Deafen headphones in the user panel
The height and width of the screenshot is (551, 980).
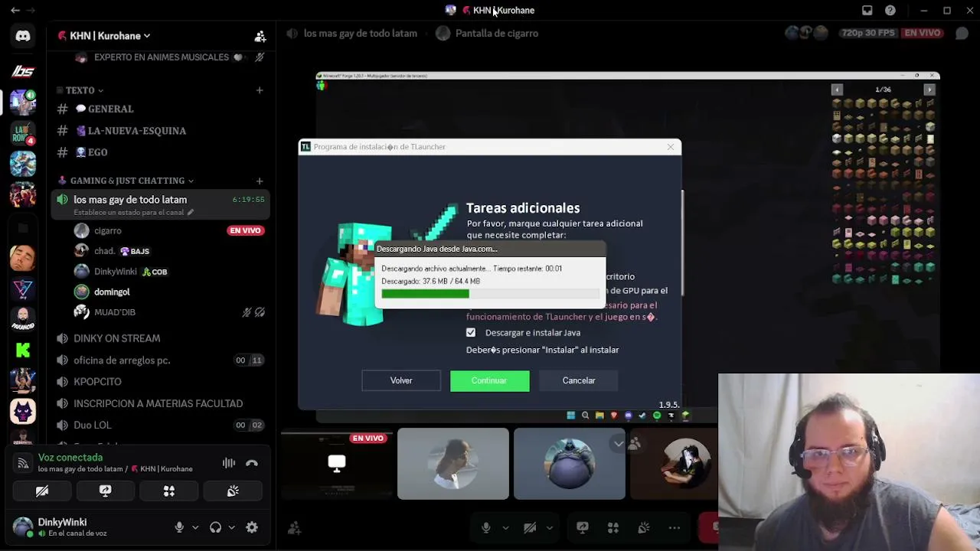(x=216, y=527)
